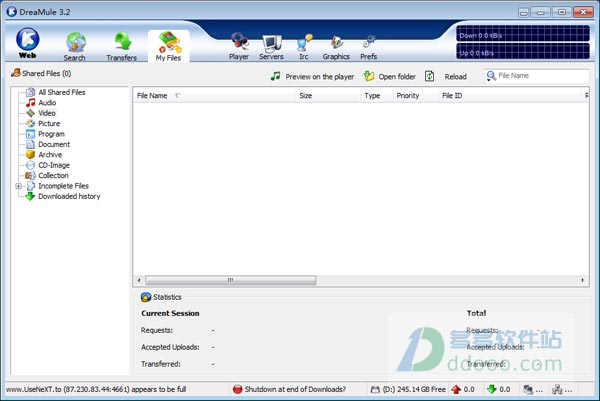
Task: Open the Player headphones icon
Action: pos(240,42)
